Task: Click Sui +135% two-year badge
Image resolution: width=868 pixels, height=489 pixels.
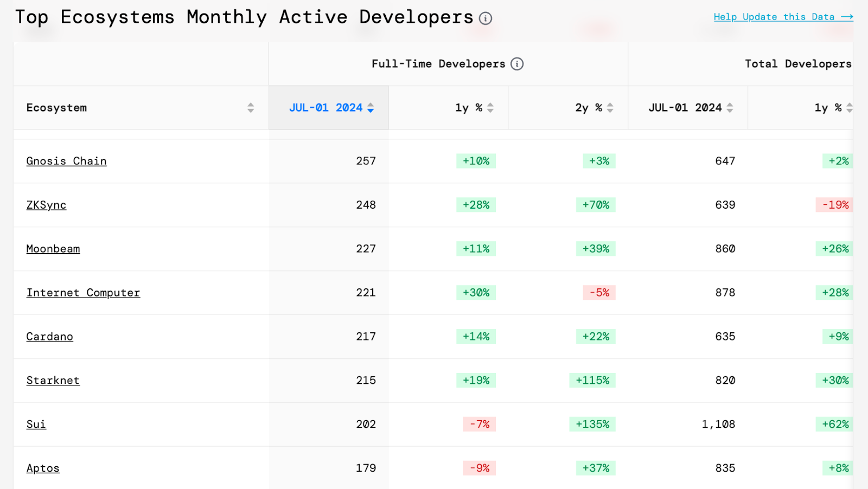Action: (x=592, y=424)
